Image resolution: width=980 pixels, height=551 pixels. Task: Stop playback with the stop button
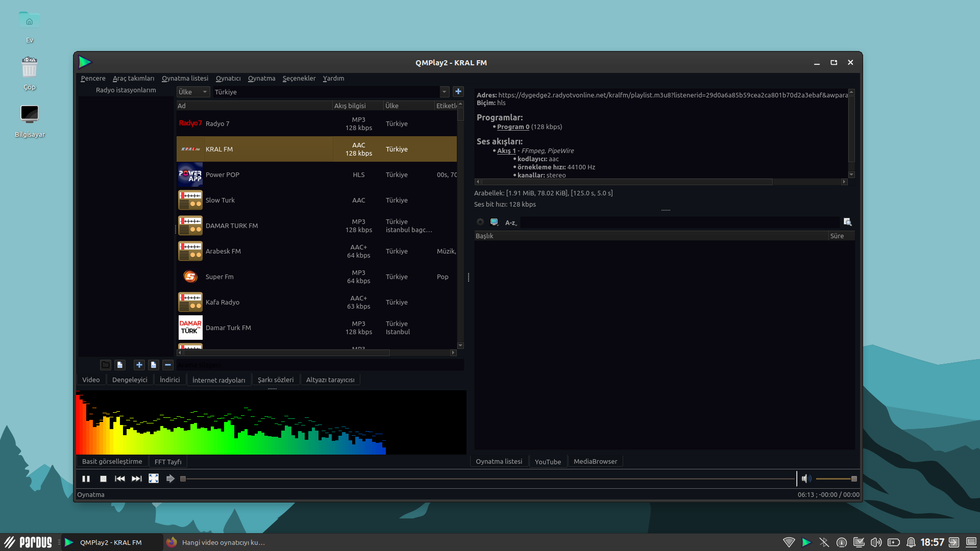(103, 479)
